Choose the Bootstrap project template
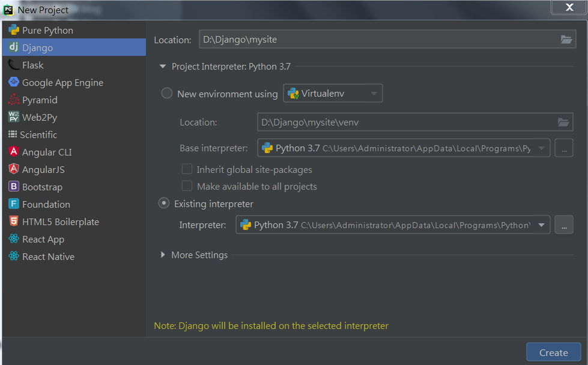The image size is (588, 365). click(x=74, y=187)
